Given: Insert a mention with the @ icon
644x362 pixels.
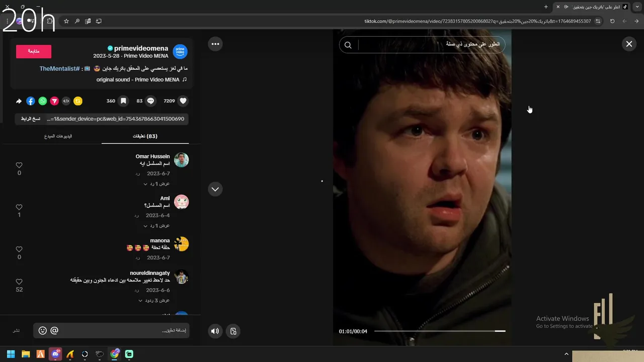Looking at the screenshot, I should click(x=54, y=330).
